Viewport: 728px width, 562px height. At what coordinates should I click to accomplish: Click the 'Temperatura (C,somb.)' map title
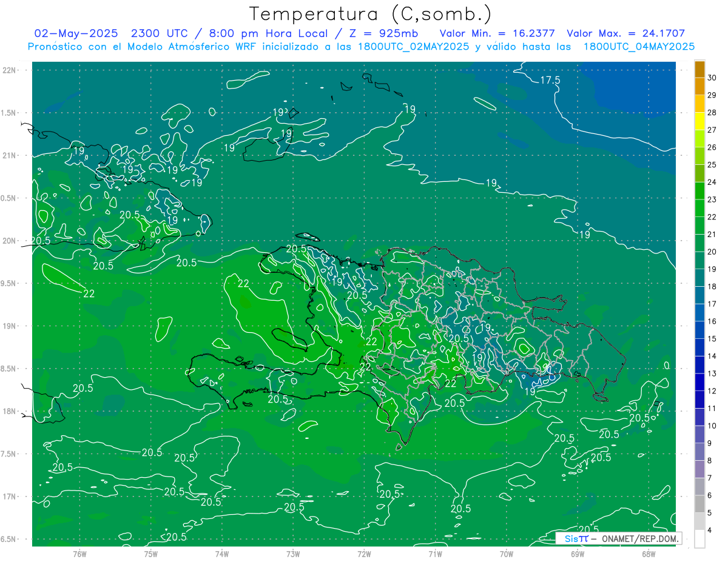(x=370, y=14)
